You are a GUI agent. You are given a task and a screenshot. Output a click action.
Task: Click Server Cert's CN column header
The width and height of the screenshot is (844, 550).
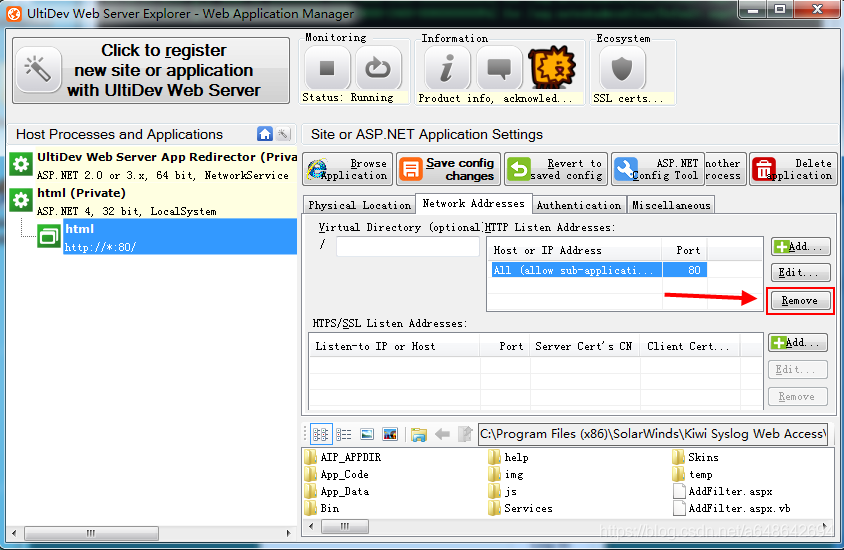click(585, 346)
